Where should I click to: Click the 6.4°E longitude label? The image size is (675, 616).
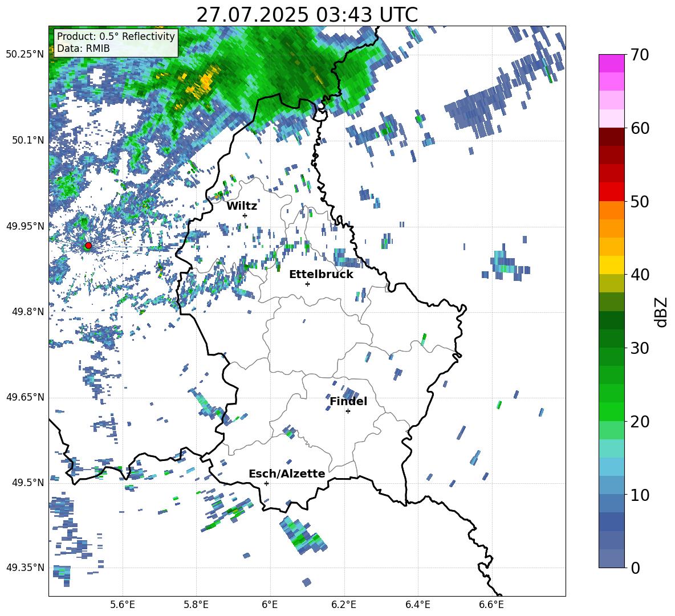(x=417, y=605)
